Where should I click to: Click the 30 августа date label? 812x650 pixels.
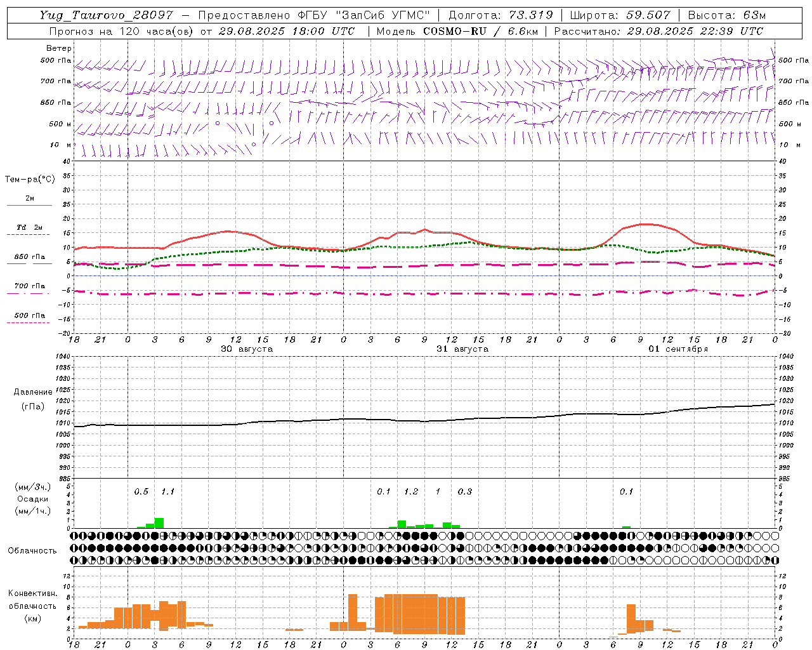247,349
